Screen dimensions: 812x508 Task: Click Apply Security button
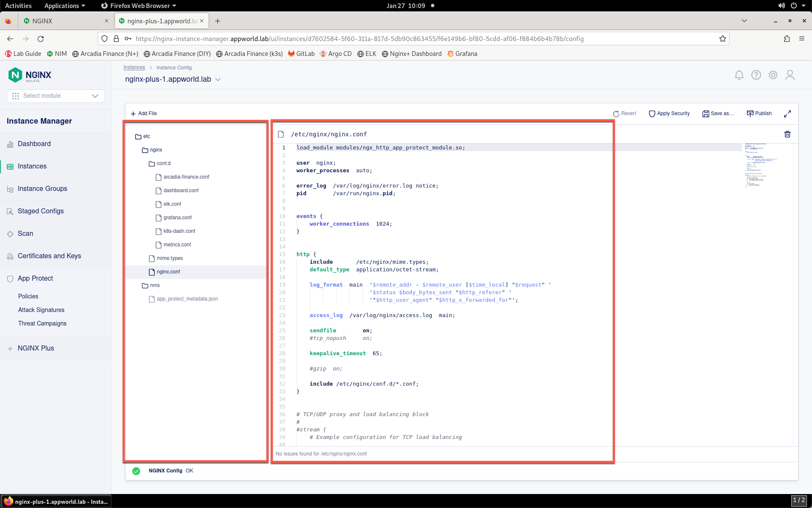coord(669,113)
